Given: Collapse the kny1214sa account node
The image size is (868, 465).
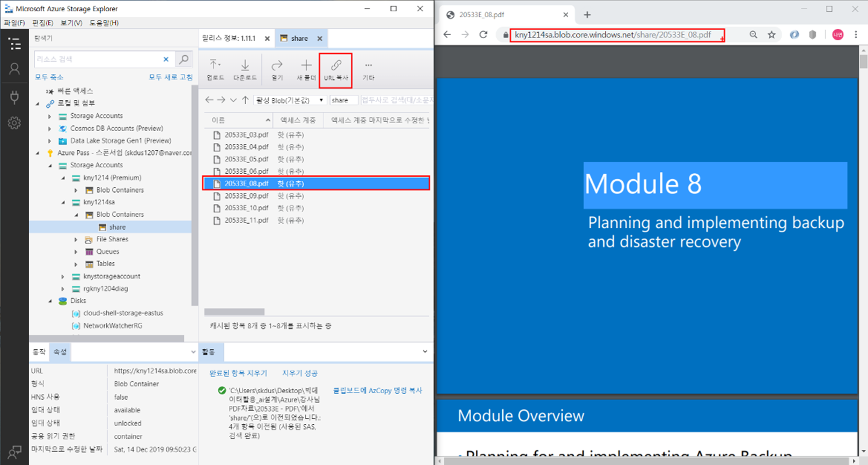Looking at the screenshot, I should tap(63, 202).
